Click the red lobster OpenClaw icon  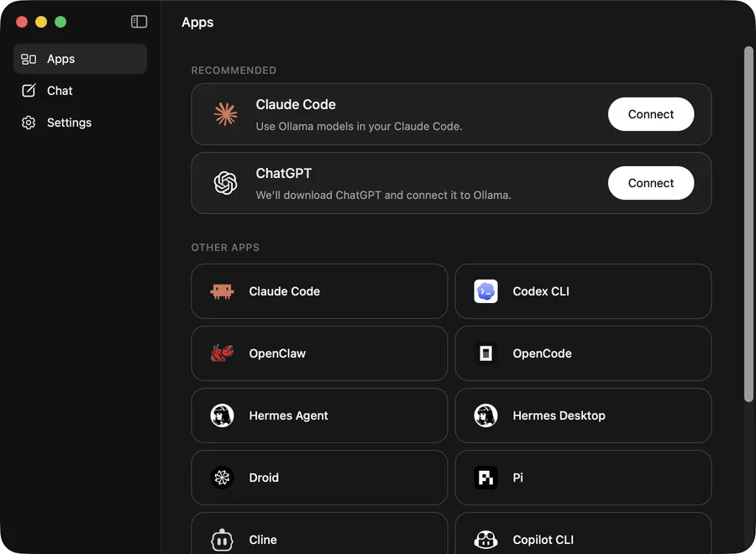point(223,353)
